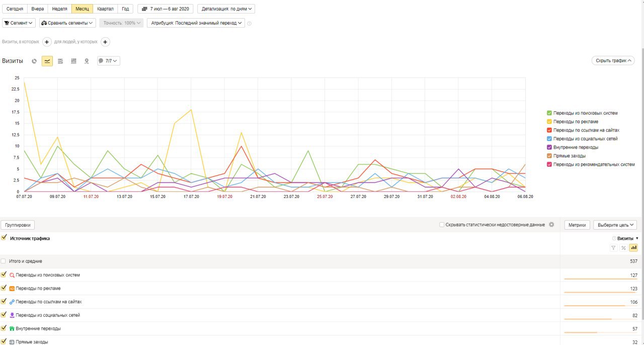644x345 pixels.
Task: Select the Сегодня period tab
Action: 15,9
